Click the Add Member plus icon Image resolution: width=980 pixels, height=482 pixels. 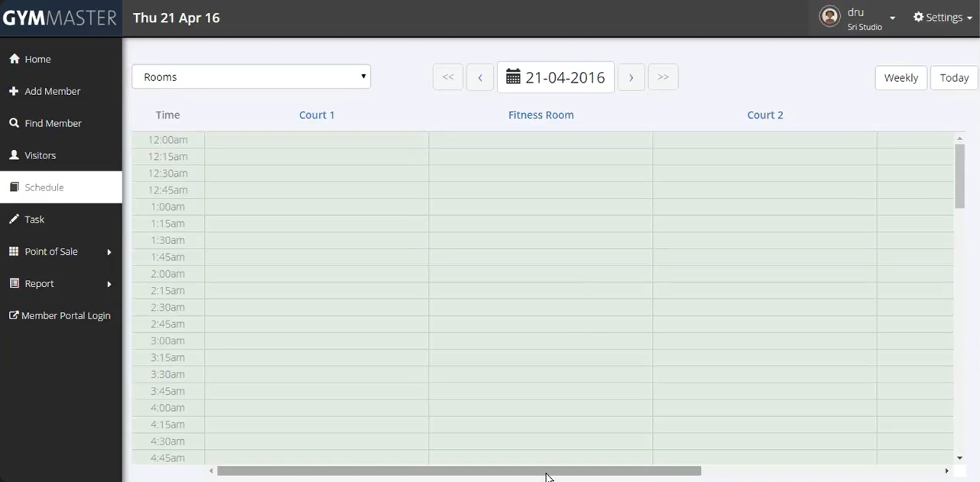pyautogui.click(x=14, y=91)
